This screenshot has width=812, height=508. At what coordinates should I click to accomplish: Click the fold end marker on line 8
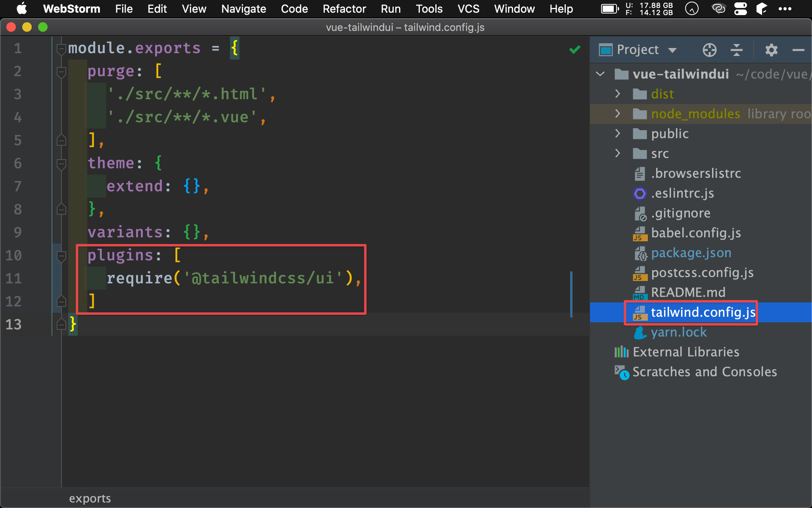61,209
